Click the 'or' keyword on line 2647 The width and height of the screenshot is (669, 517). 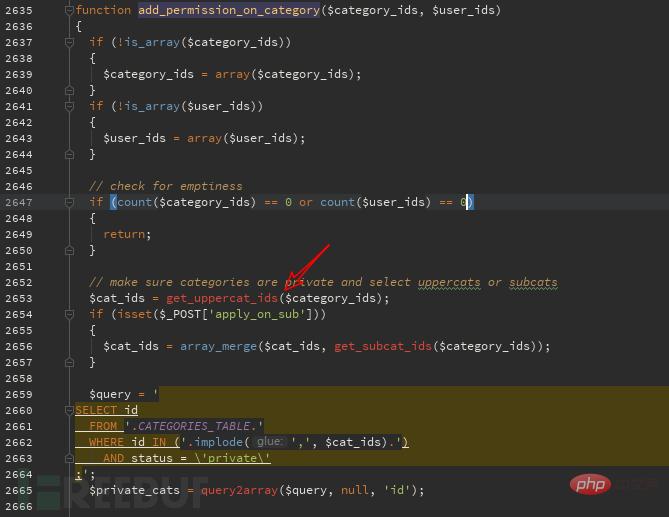(x=305, y=202)
